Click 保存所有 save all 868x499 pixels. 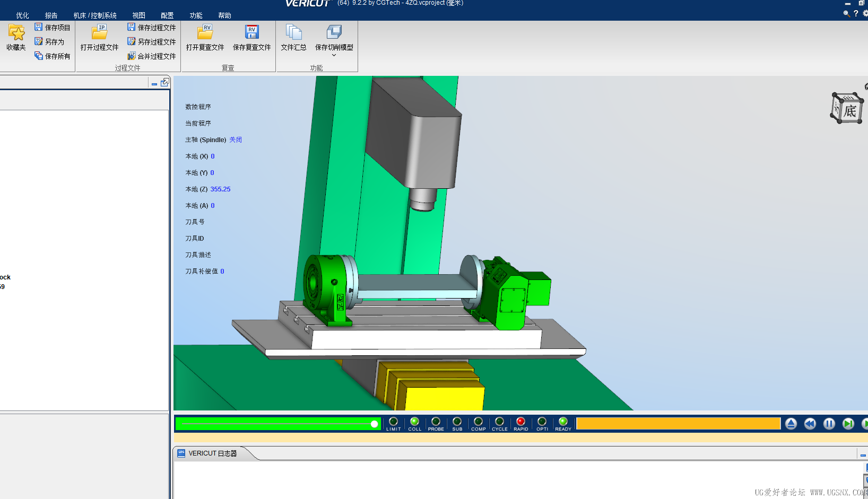click(53, 56)
